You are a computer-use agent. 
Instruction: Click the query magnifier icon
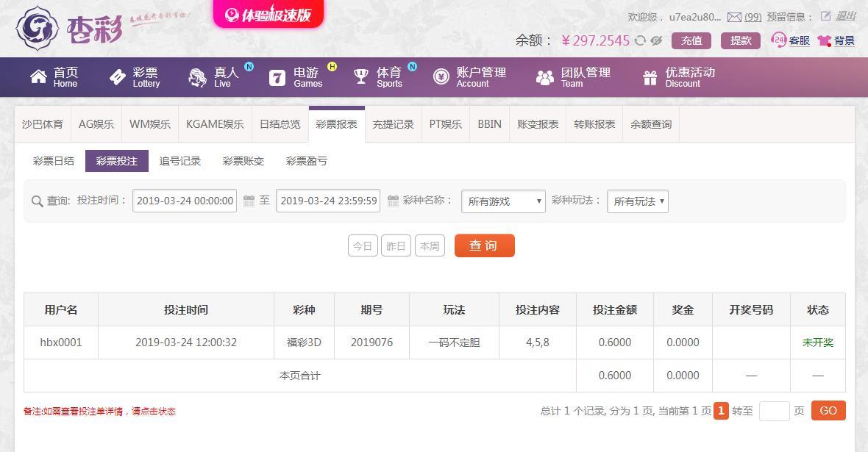click(x=37, y=201)
